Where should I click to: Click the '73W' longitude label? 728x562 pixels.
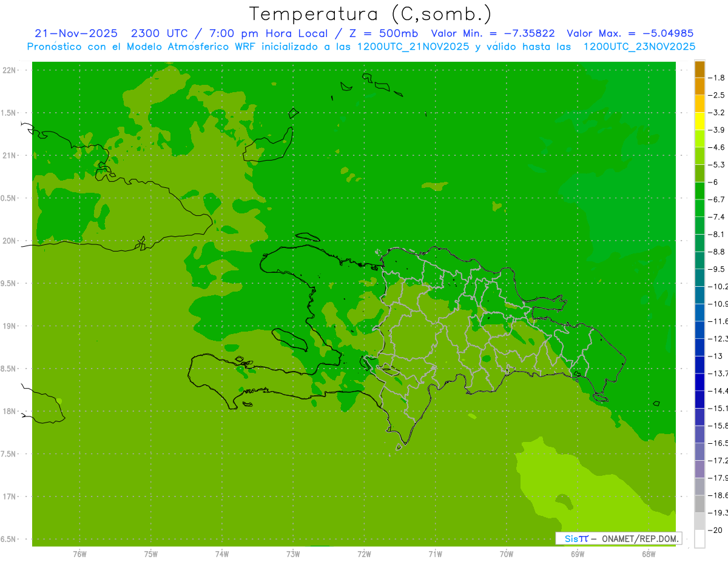[x=293, y=554]
